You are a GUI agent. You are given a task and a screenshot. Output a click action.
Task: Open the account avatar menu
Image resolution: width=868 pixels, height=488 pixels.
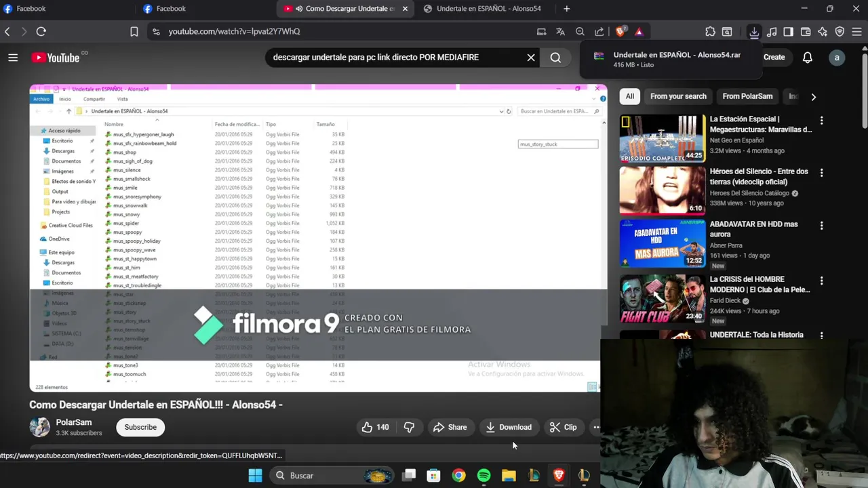click(x=837, y=58)
